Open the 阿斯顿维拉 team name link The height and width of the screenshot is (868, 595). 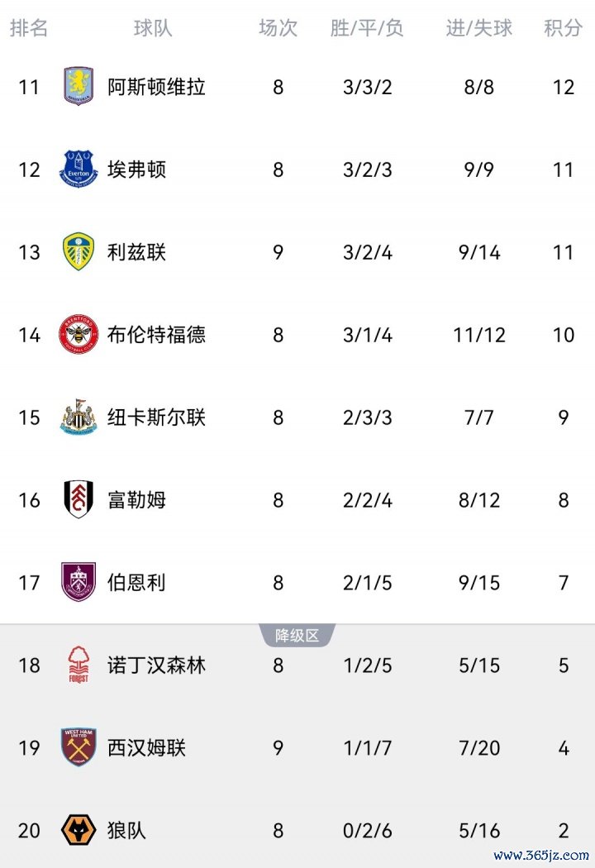point(156,87)
